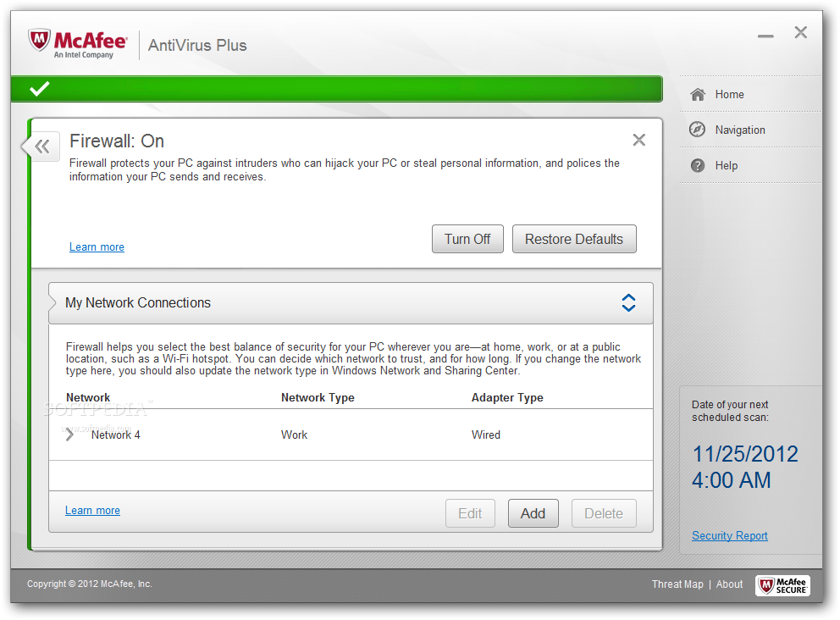
Task: Open the About link in footer
Action: (x=729, y=584)
